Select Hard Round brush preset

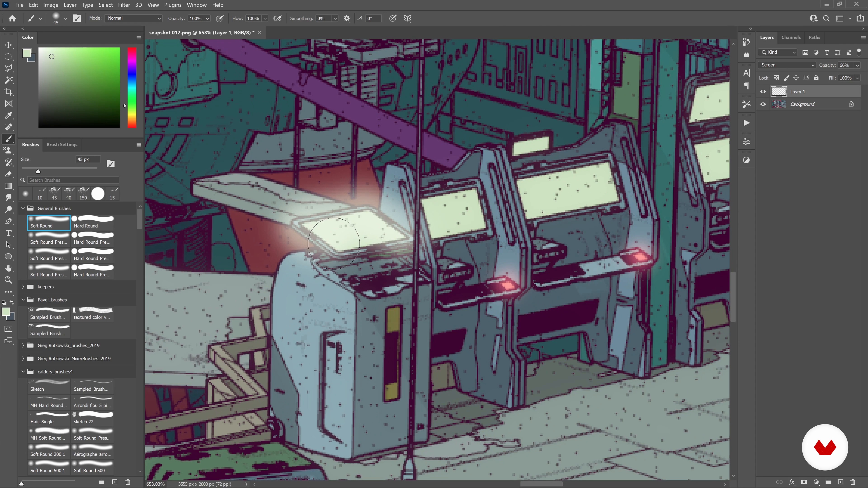(x=92, y=223)
